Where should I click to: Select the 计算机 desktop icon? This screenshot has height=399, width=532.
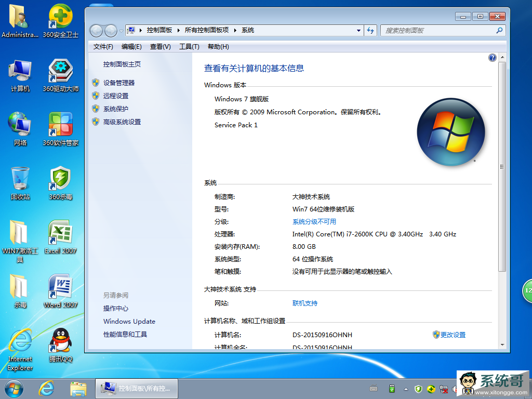20,75
